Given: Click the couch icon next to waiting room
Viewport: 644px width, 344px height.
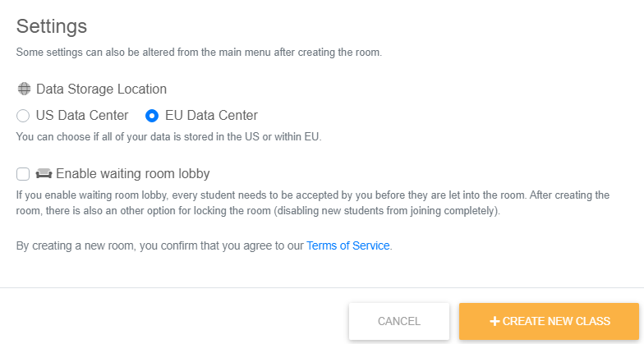Looking at the screenshot, I should 44,173.
